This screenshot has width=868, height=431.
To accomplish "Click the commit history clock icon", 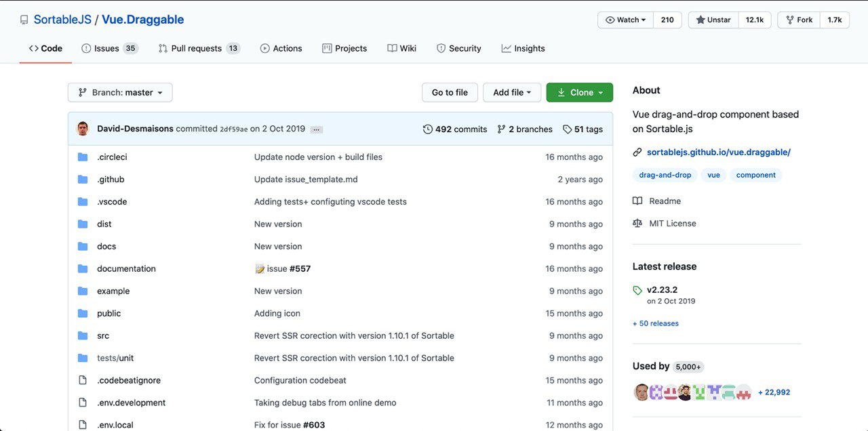I will pos(427,129).
